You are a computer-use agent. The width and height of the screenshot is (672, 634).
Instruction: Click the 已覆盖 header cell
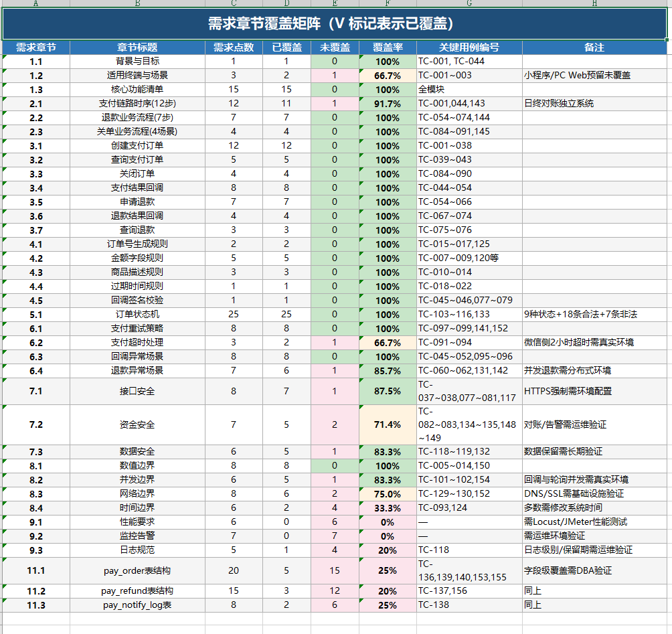[286, 48]
